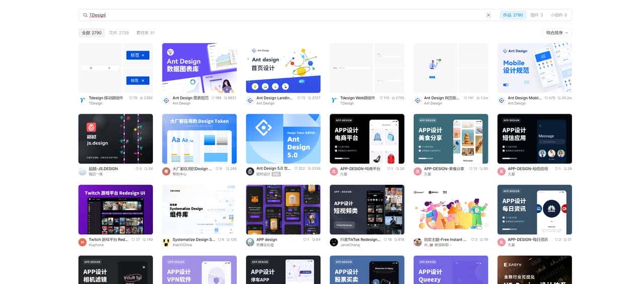Visit author JanieChang's profile name
This screenshot has height=284, width=644.
click(351, 245)
